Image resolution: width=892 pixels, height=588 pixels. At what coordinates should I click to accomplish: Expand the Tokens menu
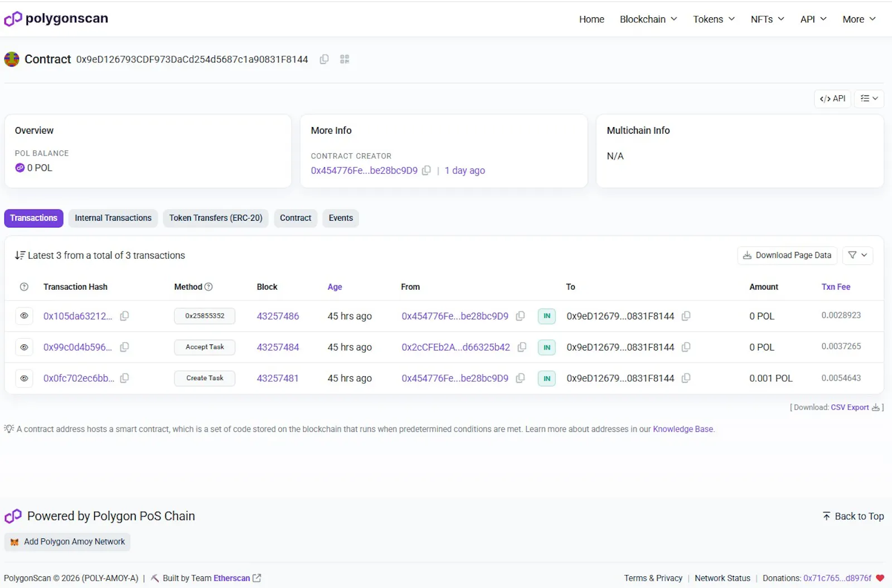click(x=714, y=19)
